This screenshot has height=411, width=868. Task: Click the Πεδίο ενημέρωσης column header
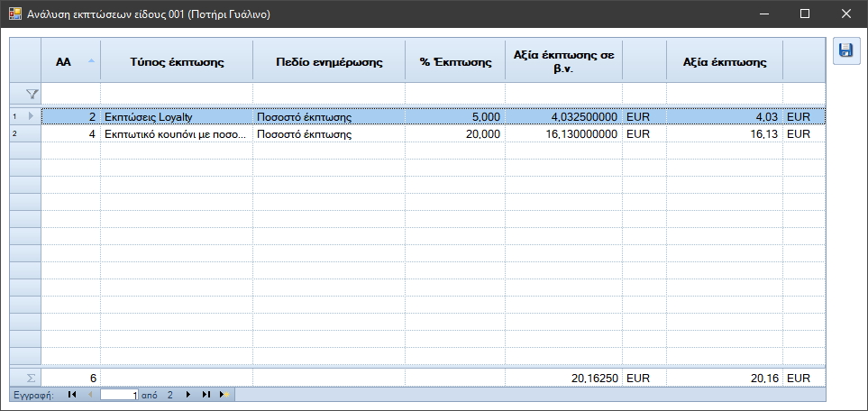point(329,62)
